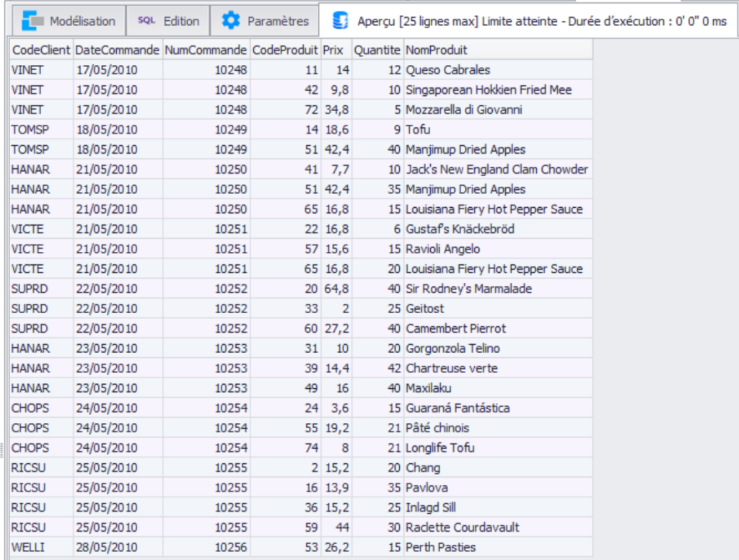Select Jack's New England Clam Chowder
This screenshot has width=739, height=560.
498,169
